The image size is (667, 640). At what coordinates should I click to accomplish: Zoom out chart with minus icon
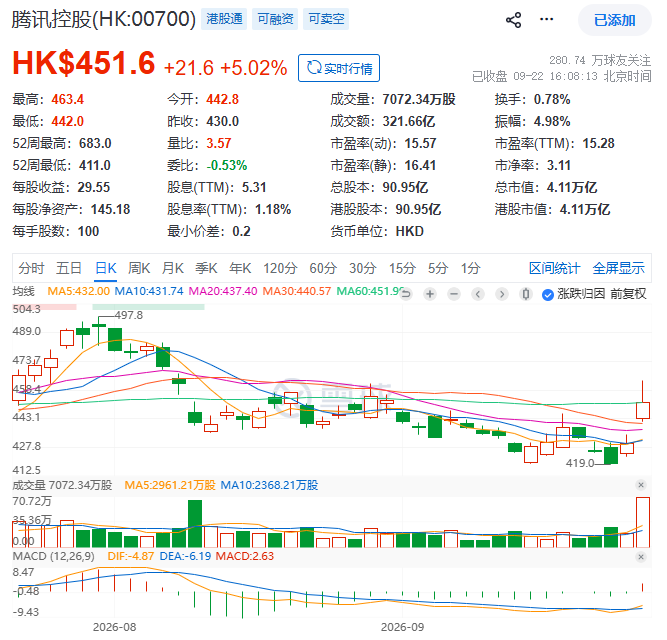tap(454, 294)
